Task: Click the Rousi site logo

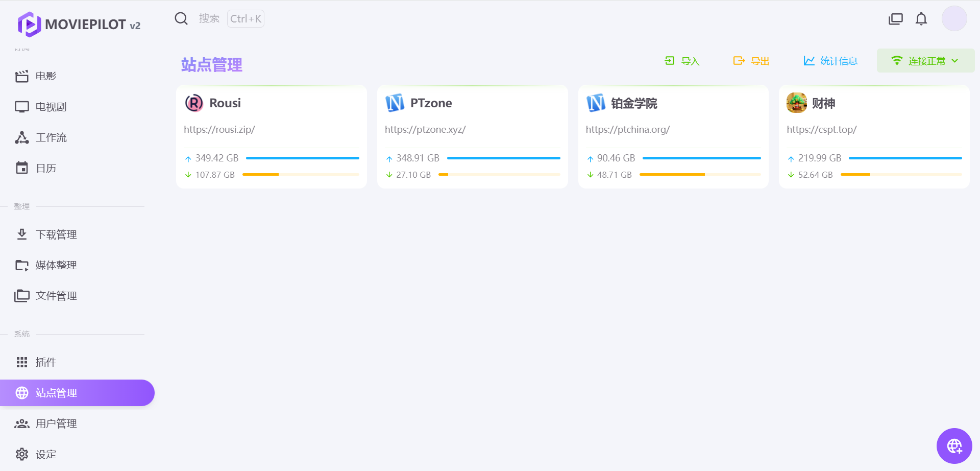Action: point(194,103)
